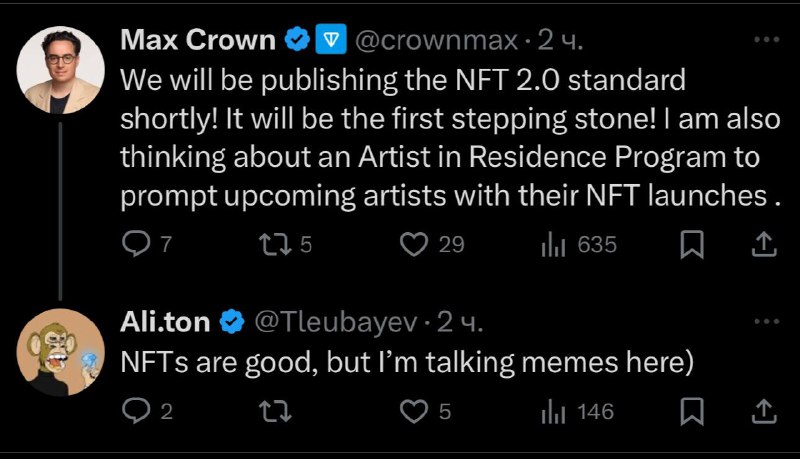Image resolution: width=800 pixels, height=459 pixels.
Task: Click the TON affiliation badge
Action: pyautogui.click(x=331, y=39)
